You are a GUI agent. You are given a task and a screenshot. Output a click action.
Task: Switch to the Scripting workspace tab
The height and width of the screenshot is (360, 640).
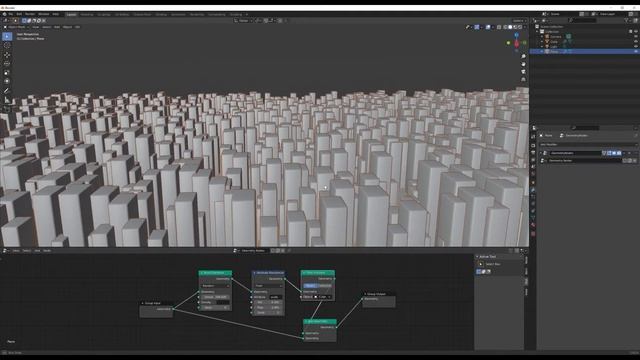236,14
